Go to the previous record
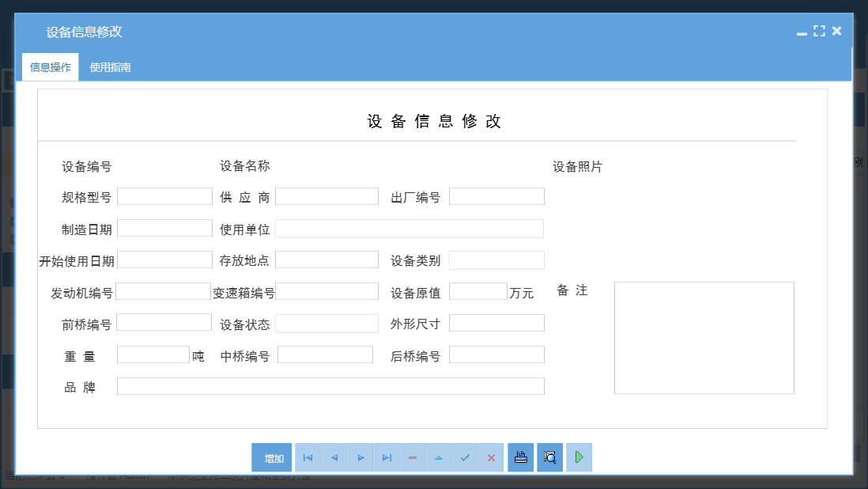Screen dimensions: 868x489 334,457
